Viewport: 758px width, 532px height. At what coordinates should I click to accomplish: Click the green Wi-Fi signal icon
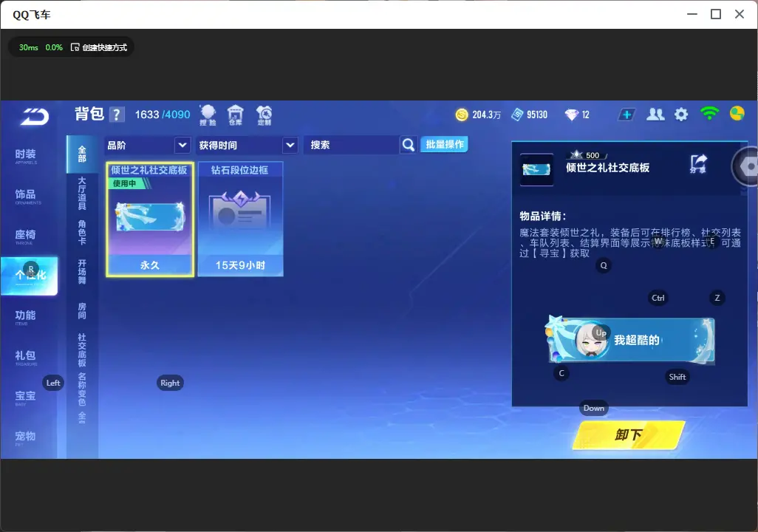709,113
